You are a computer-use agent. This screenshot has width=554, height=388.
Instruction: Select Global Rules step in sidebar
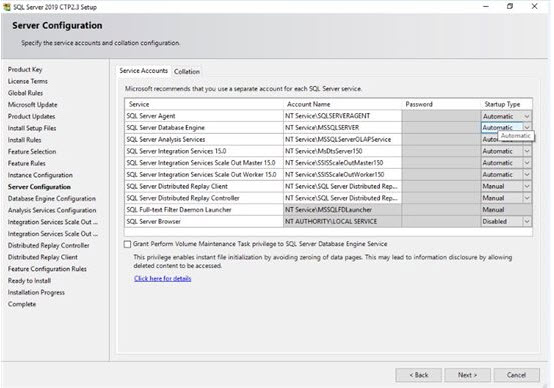click(25, 93)
